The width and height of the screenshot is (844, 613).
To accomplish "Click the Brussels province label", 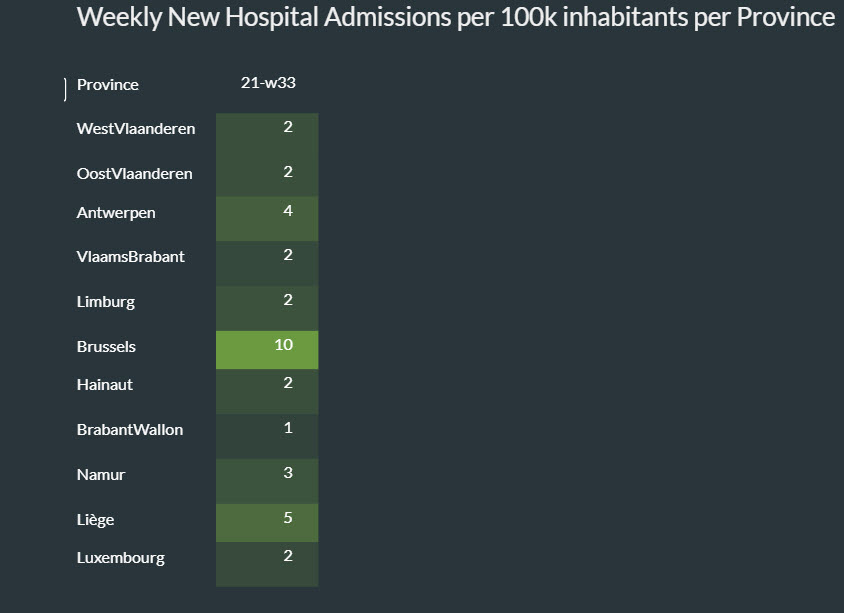I will 106,347.
